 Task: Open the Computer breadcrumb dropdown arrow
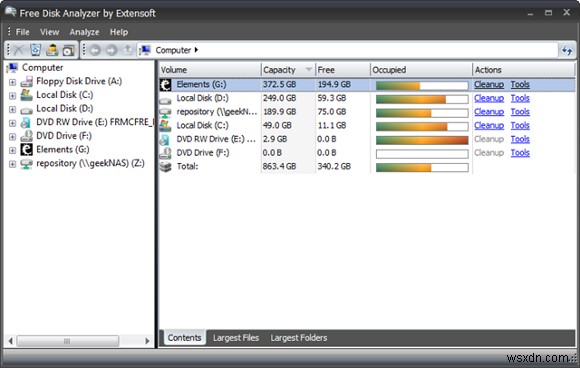[196, 50]
